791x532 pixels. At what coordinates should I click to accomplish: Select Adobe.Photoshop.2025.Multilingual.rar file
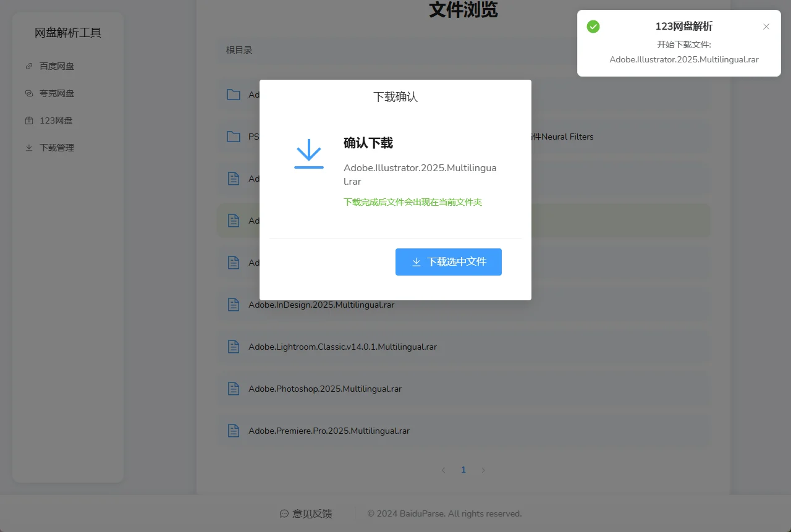tap(463, 389)
